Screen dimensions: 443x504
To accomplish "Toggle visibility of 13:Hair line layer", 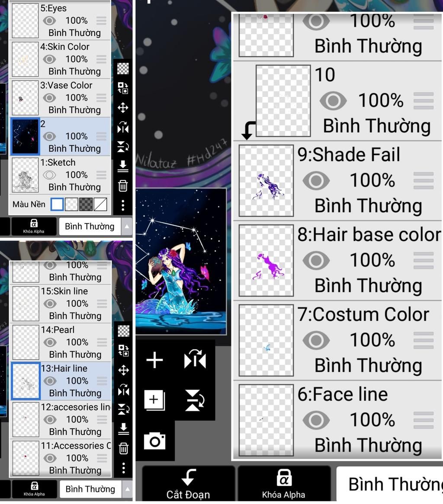I will (x=50, y=381).
